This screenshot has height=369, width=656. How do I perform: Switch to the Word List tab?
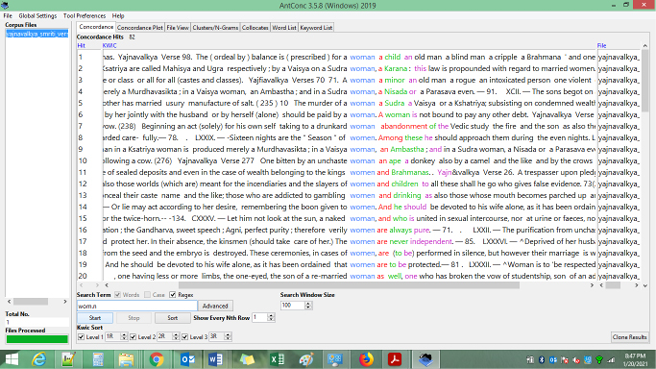(x=284, y=28)
